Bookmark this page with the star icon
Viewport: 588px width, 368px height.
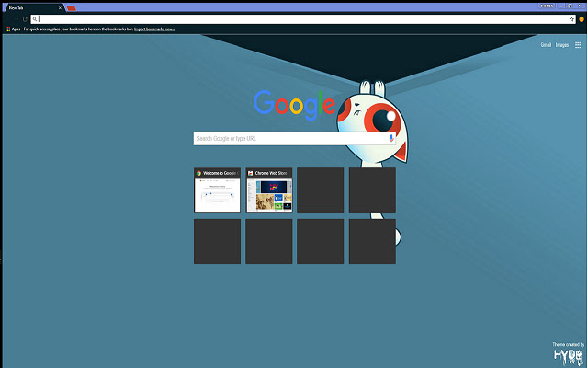pyautogui.click(x=571, y=19)
